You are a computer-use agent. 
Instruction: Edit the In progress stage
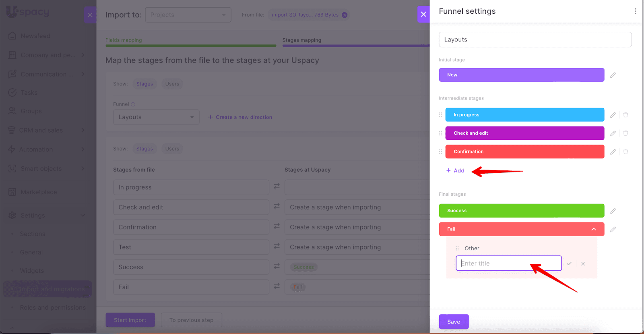[x=613, y=115]
